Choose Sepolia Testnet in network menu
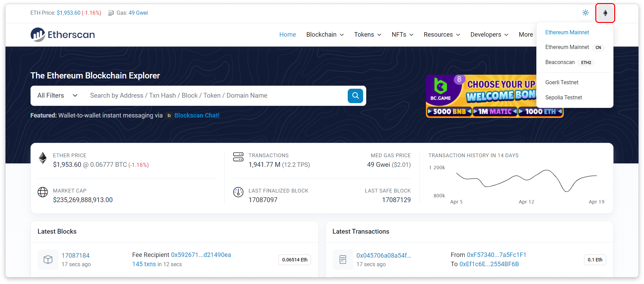 [563, 98]
